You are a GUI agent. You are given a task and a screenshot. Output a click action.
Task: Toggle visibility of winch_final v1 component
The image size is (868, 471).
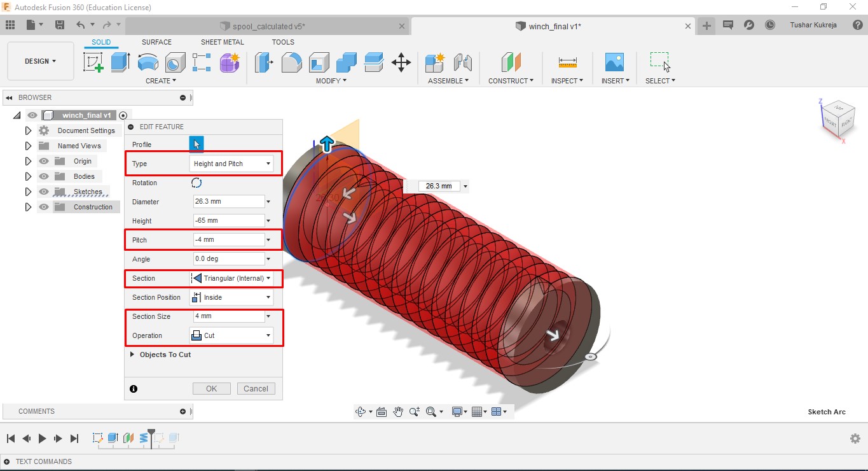point(32,115)
